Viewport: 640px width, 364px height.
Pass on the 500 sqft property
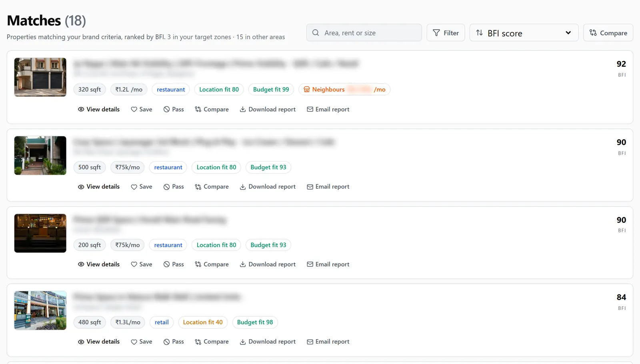coord(174,187)
